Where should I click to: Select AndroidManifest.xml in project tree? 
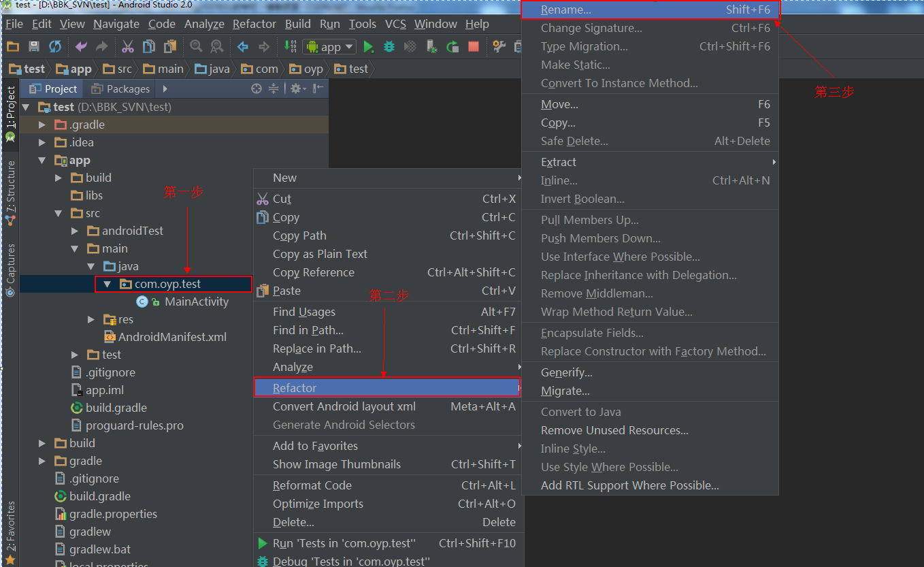[165, 337]
